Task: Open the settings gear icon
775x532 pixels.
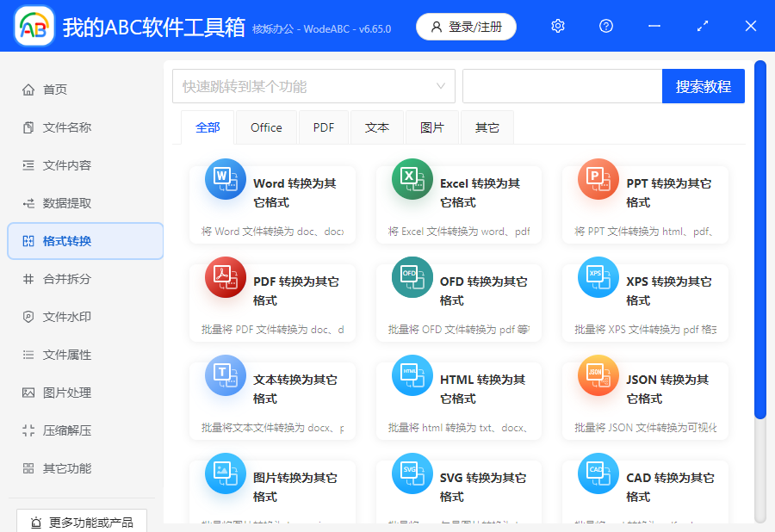Action: coord(557,26)
